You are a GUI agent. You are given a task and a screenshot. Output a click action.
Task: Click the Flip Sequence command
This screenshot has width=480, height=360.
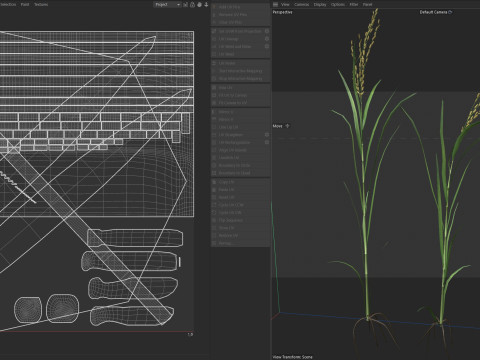click(x=240, y=220)
